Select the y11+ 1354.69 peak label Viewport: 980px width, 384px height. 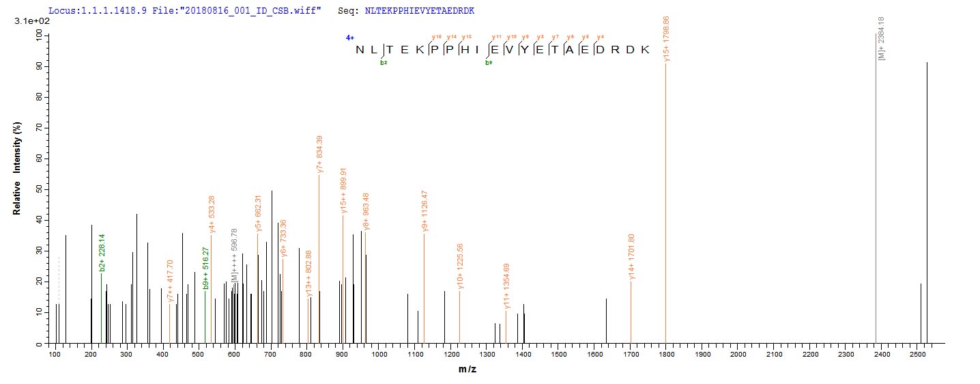pos(506,287)
